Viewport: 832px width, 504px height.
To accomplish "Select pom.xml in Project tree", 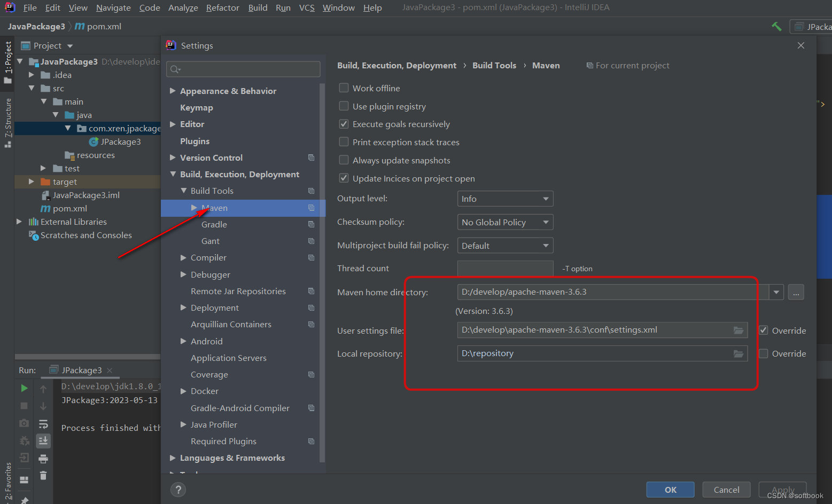I will click(x=64, y=208).
